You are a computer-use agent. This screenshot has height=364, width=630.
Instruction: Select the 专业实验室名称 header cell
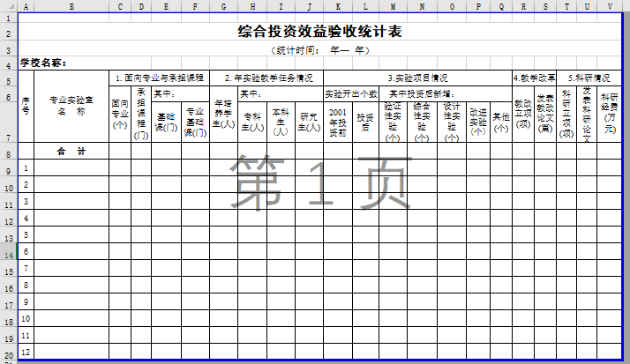point(71,106)
